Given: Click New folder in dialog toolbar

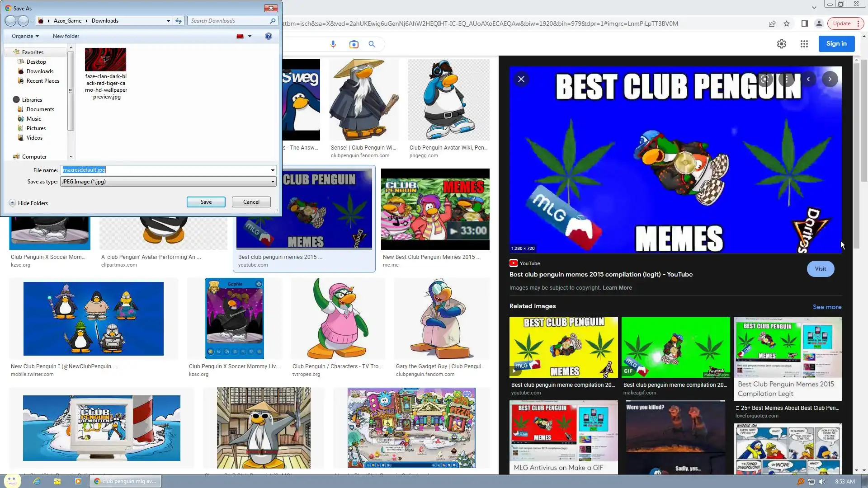Looking at the screenshot, I should tap(66, 36).
